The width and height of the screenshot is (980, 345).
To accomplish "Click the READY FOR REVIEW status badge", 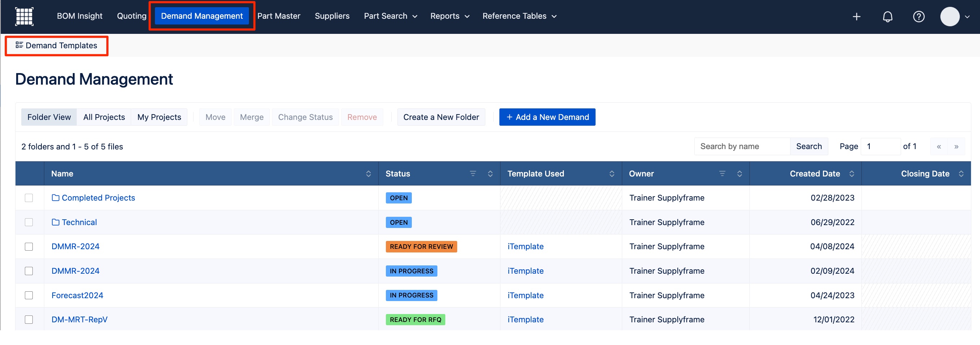I will (421, 246).
